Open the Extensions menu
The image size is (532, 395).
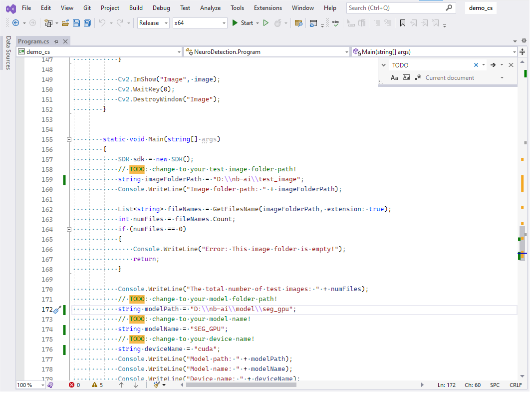point(268,8)
